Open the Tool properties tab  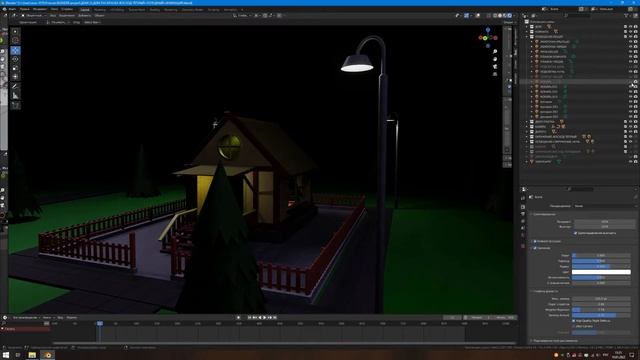[523, 198]
